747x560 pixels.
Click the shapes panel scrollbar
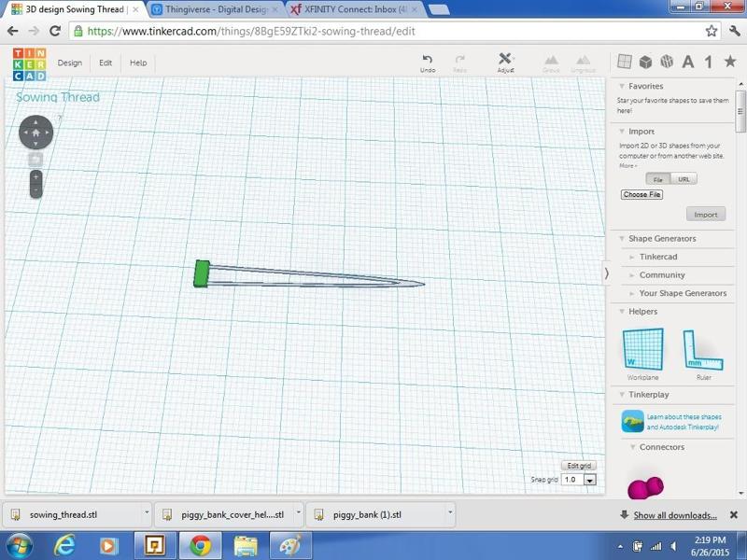point(740,111)
